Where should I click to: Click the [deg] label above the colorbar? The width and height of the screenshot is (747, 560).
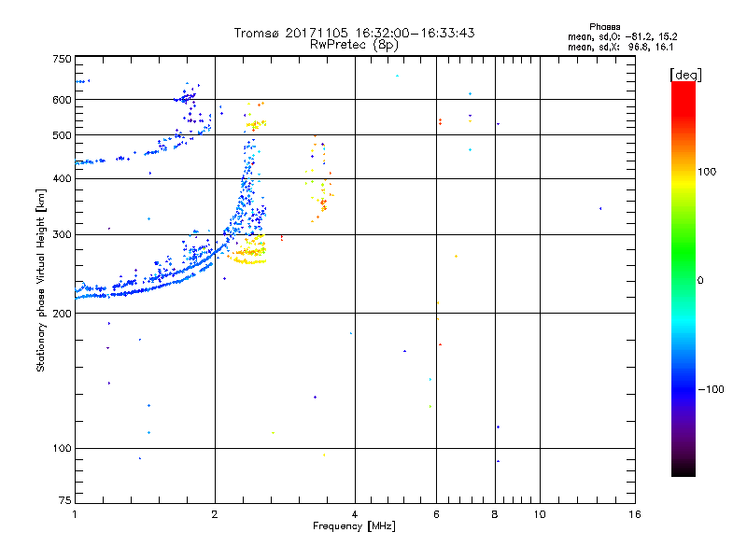[x=686, y=74]
